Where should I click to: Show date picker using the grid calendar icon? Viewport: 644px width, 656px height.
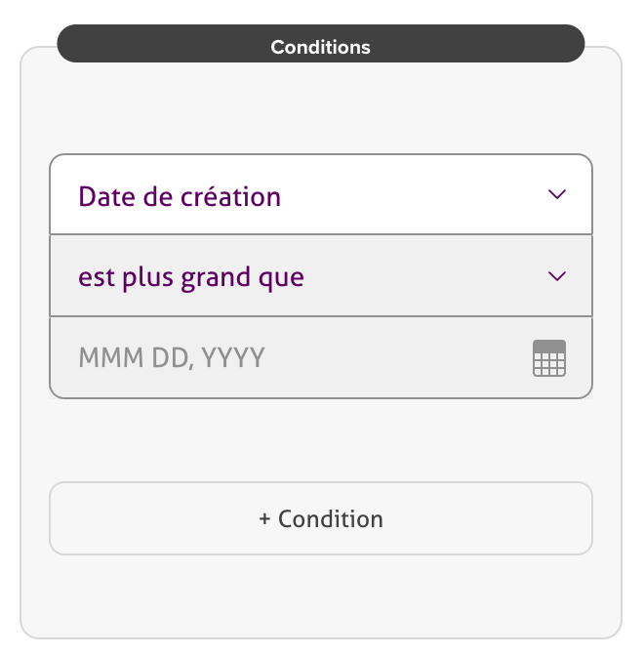pos(549,359)
